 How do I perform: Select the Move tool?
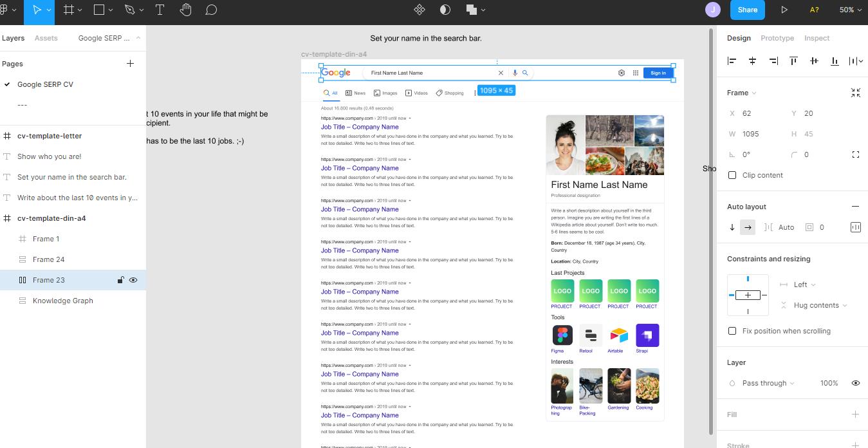click(x=37, y=10)
